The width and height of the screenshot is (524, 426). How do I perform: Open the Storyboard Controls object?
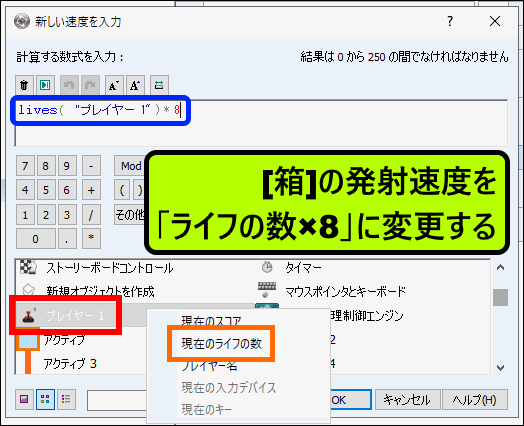[x=97, y=268]
